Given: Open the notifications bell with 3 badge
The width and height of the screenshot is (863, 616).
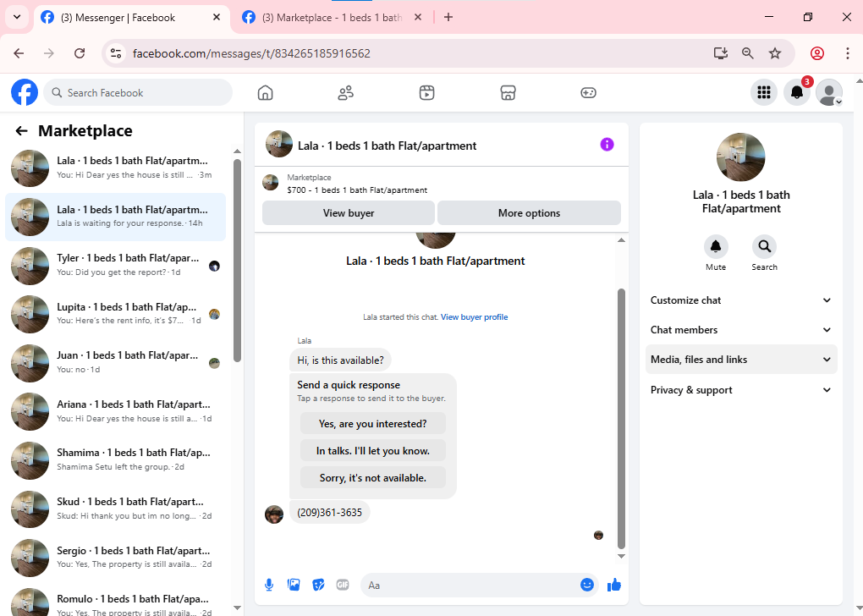Looking at the screenshot, I should point(796,92).
